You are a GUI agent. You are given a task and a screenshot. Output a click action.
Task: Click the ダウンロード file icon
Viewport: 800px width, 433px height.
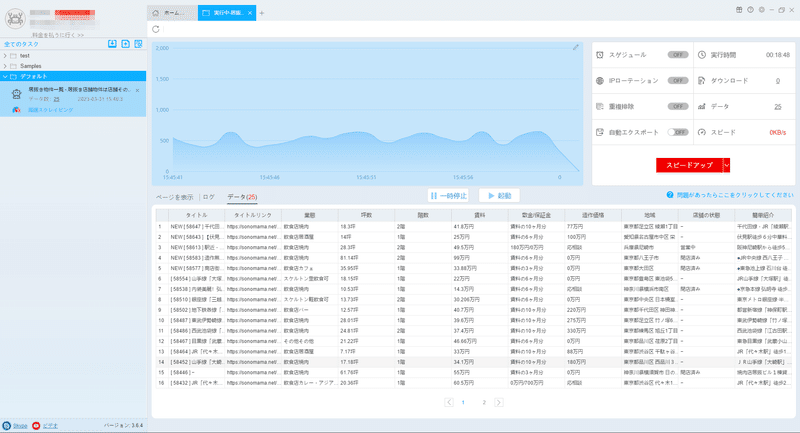tap(702, 81)
